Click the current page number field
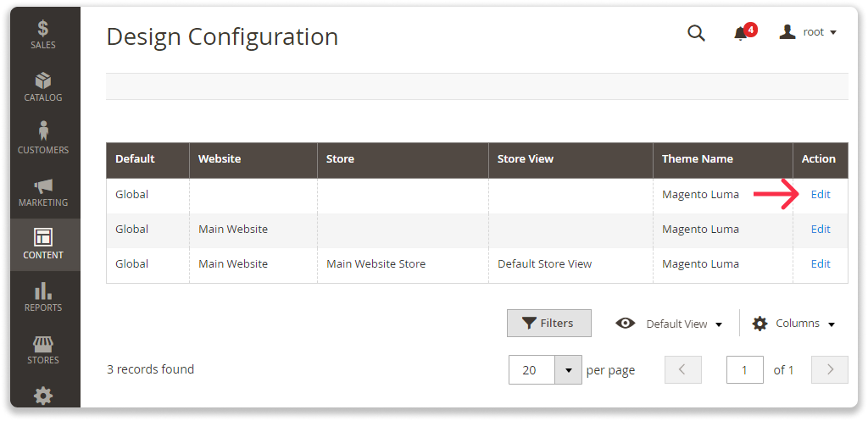The width and height of the screenshot is (868, 421). coord(745,370)
